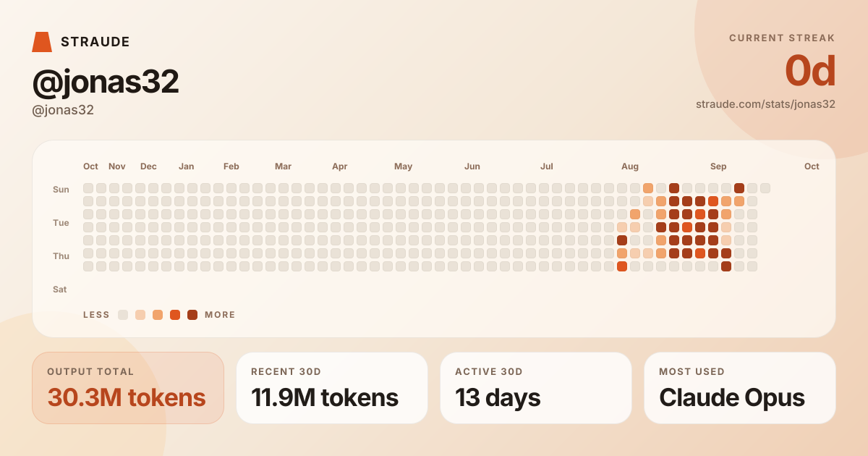Open the straude.com/stats/jonas32 link
The image size is (868, 456).
click(x=765, y=104)
